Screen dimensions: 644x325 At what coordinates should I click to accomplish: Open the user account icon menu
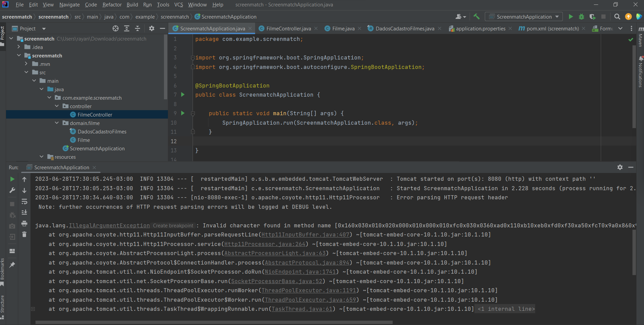point(461,17)
